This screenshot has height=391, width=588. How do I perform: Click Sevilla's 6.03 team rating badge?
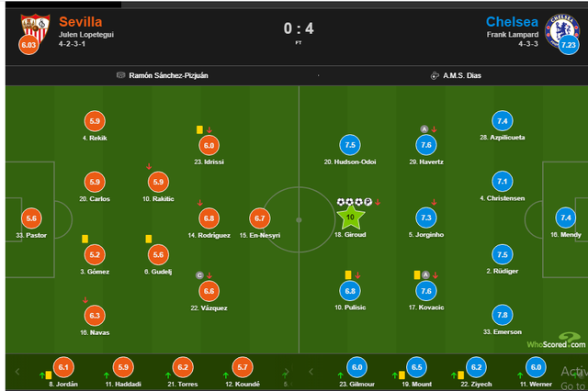[x=28, y=45]
